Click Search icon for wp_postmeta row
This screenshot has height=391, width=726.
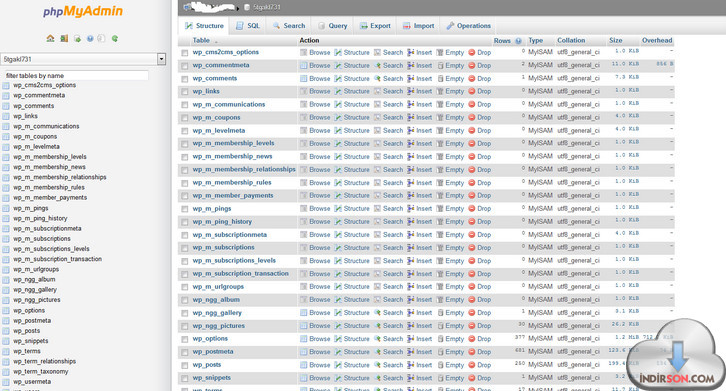377,352
